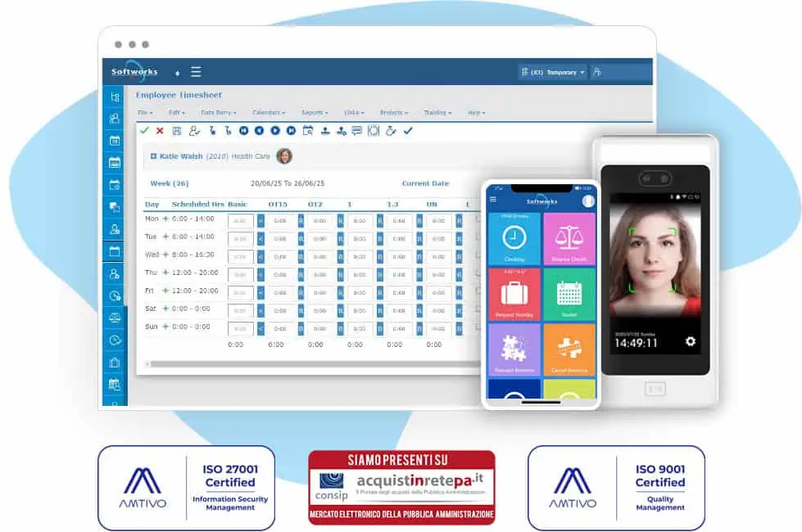Open hamburger menu in the phone app

coord(493,200)
